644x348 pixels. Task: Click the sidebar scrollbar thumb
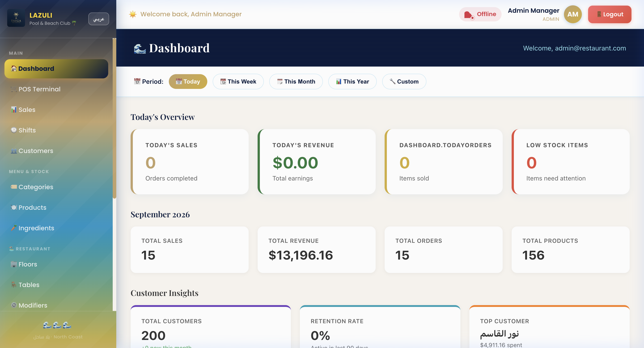click(x=114, y=118)
